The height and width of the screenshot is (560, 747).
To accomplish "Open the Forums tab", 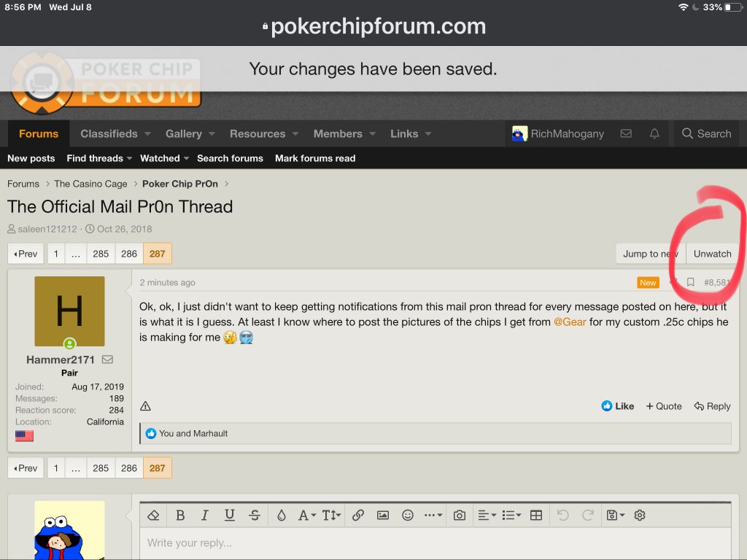I will pos(39,133).
